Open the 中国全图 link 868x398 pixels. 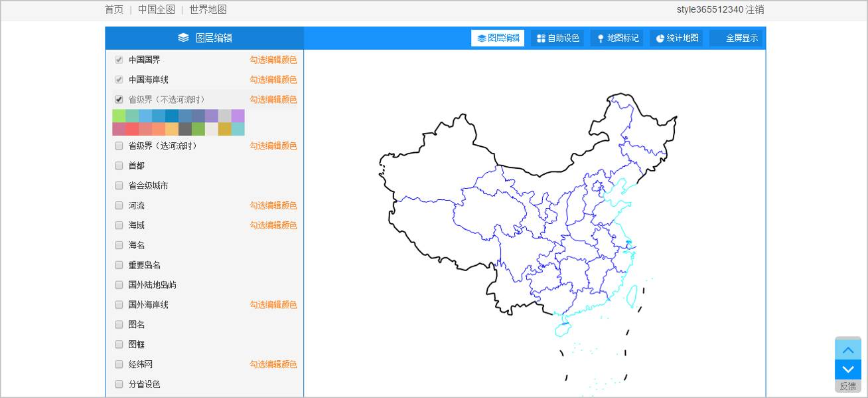pos(157,9)
